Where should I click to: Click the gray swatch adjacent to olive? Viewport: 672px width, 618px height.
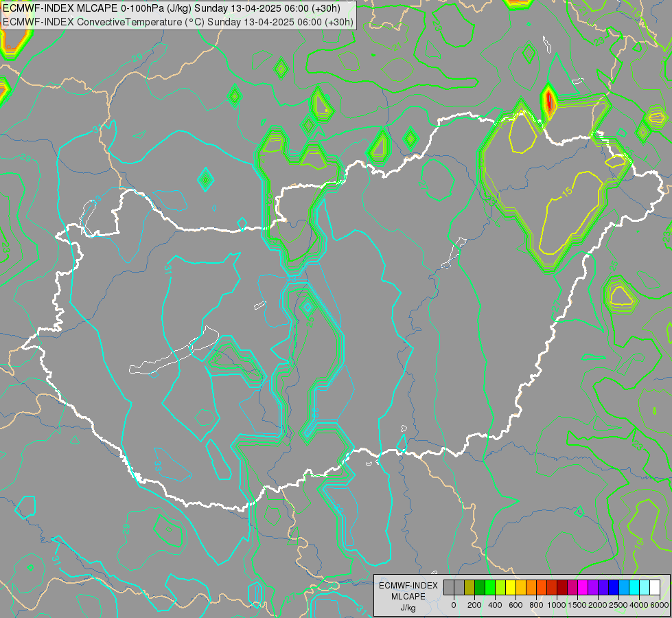tap(459, 588)
